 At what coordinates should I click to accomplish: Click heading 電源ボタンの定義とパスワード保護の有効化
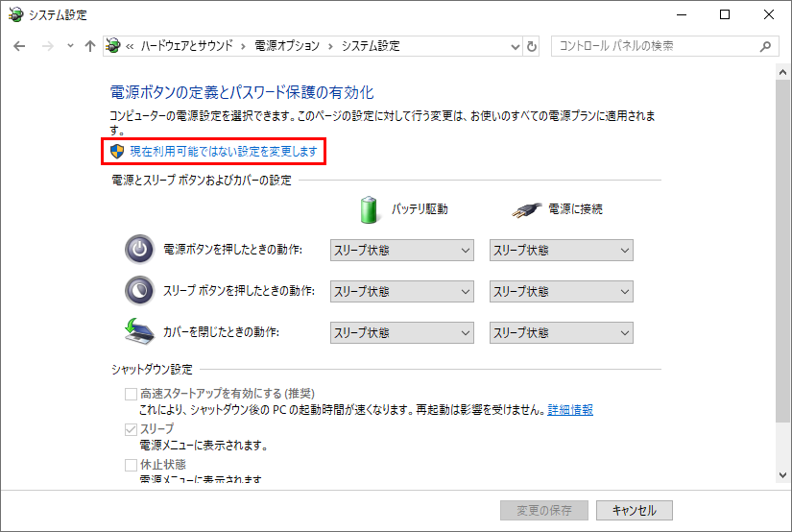point(242,92)
